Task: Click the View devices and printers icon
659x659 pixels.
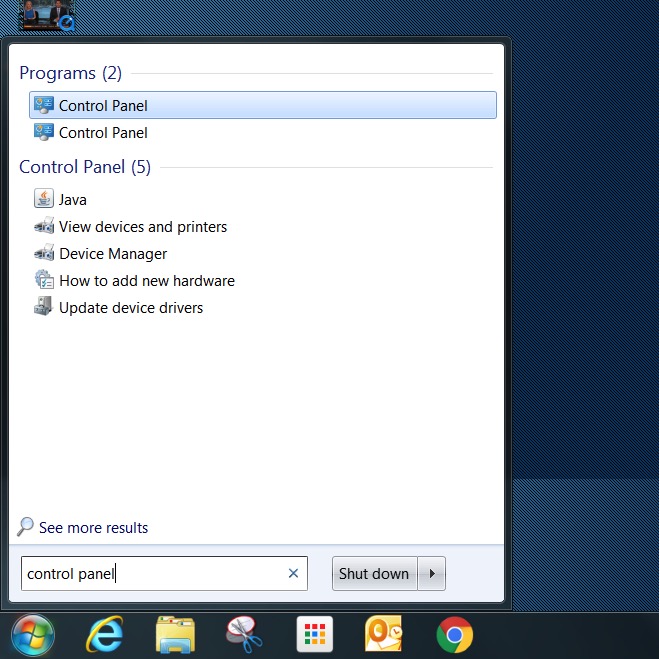Action: point(44,226)
